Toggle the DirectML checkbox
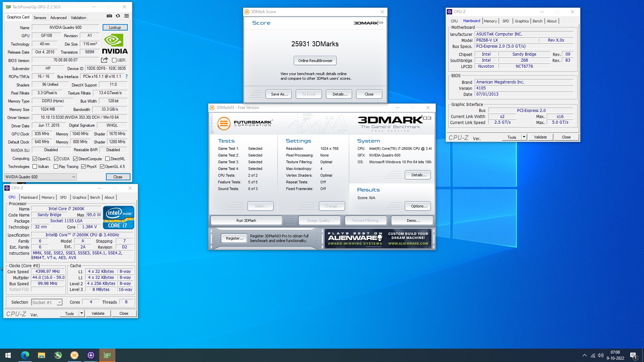644x362 pixels. 107,159
